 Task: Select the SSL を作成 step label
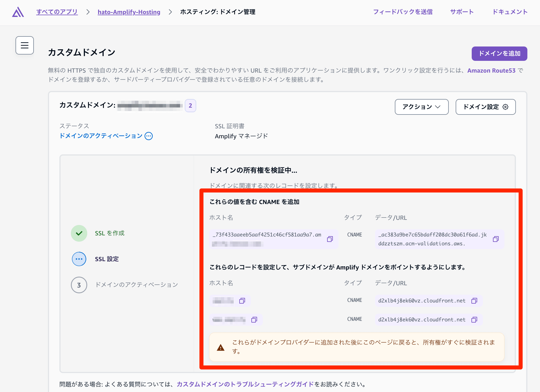tap(110, 233)
